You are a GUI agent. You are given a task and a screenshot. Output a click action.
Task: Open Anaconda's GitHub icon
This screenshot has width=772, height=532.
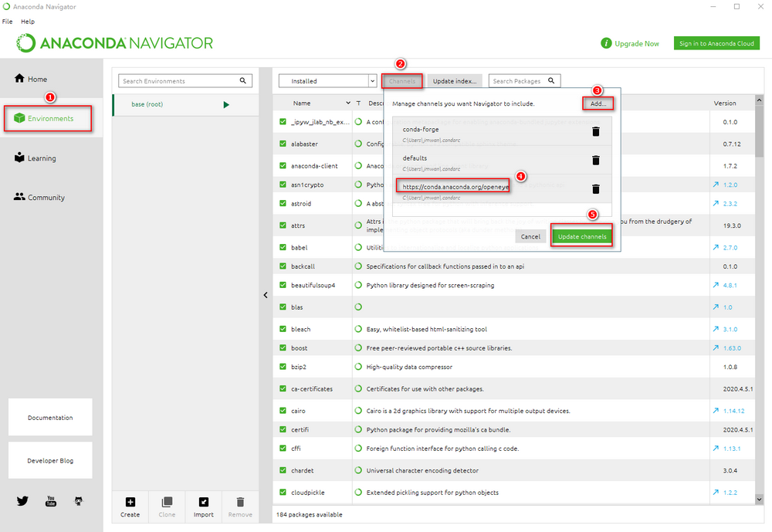pyautogui.click(x=78, y=501)
